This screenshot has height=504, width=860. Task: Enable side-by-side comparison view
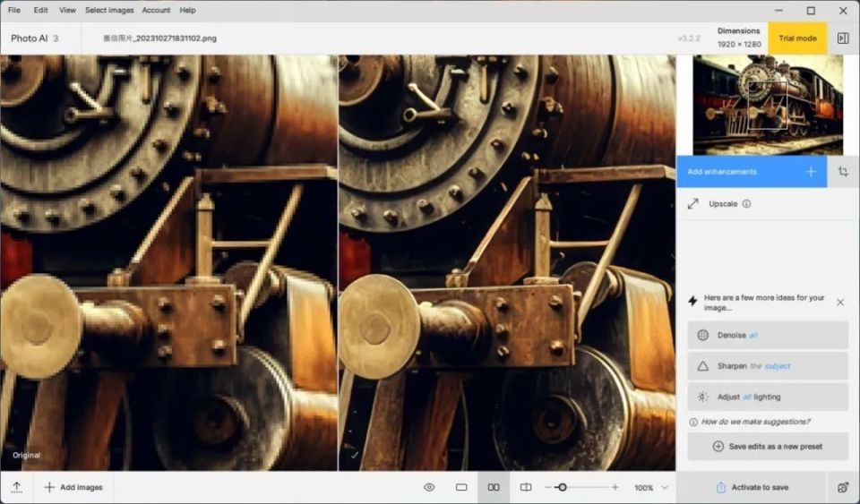pos(494,487)
